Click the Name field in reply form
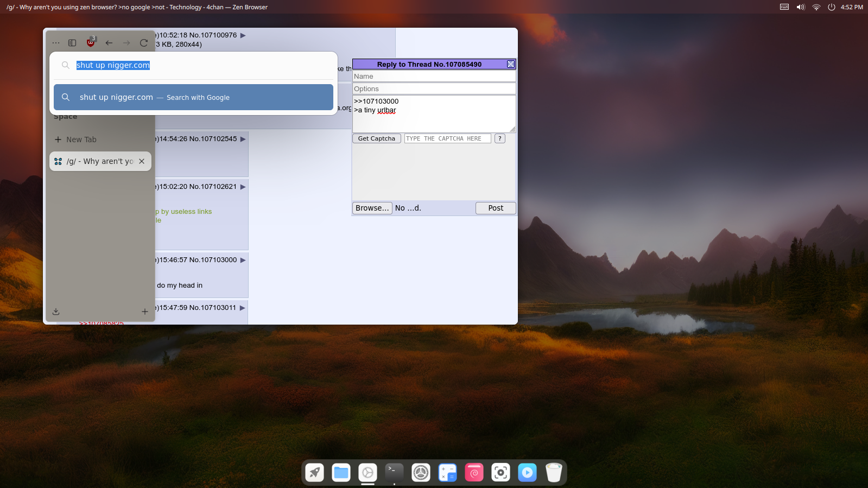This screenshot has width=868, height=488. pos(434,77)
